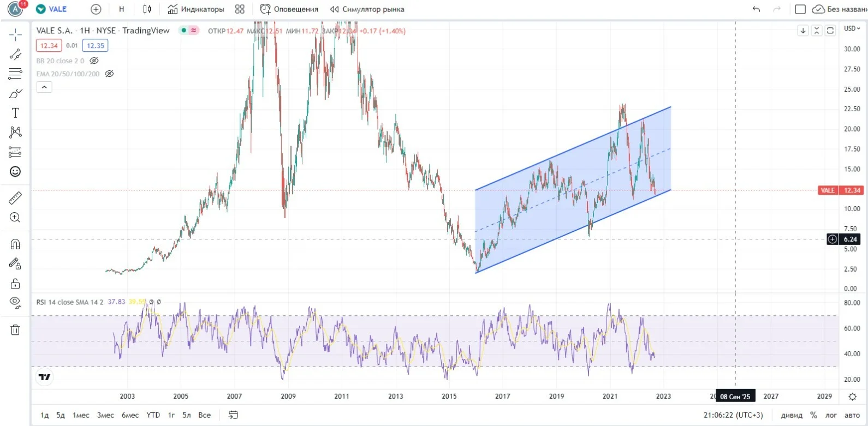The width and height of the screenshot is (868, 426).
Task: Open the timezone menu showing UTC+3
Action: 733,415
